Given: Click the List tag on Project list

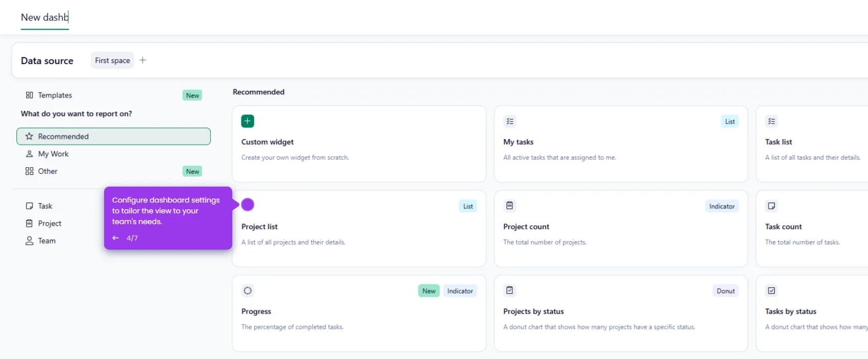Looking at the screenshot, I should (x=468, y=206).
